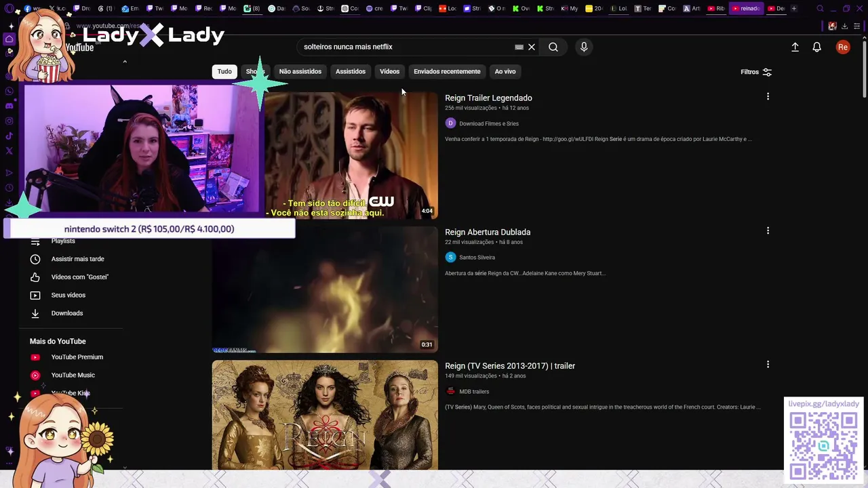Open Discord in the browser sidebar
The image size is (868, 488).
point(9,106)
